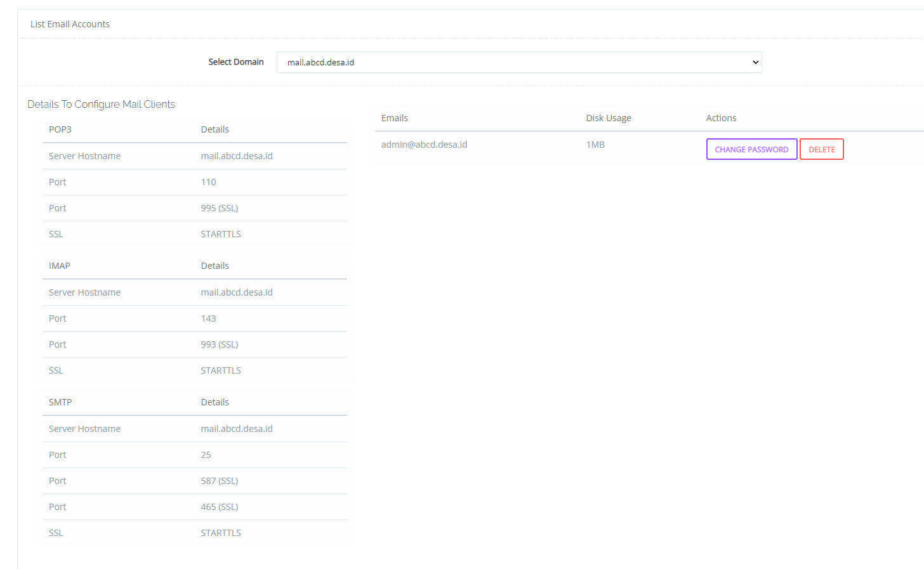The image size is (924, 569).
Task: Click the Emails column header
Action: click(394, 118)
